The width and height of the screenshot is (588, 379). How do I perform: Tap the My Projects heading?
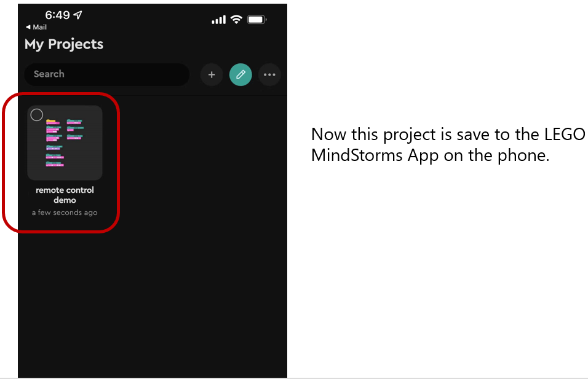pos(64,44)
